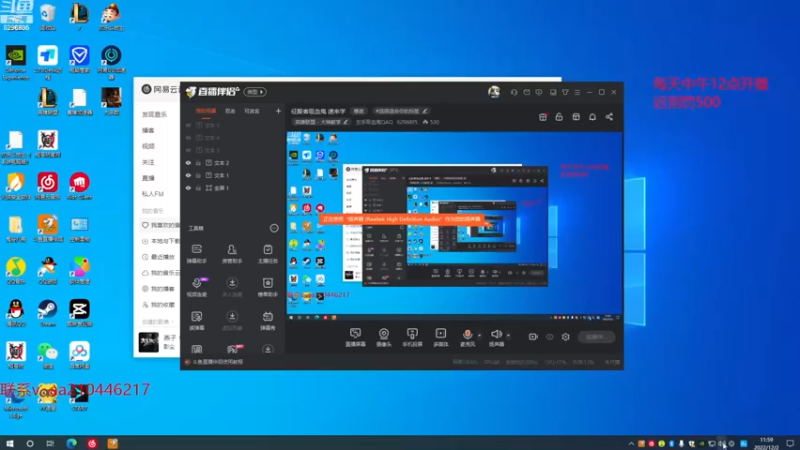Click the headset customer service icon

pos(514,92)
